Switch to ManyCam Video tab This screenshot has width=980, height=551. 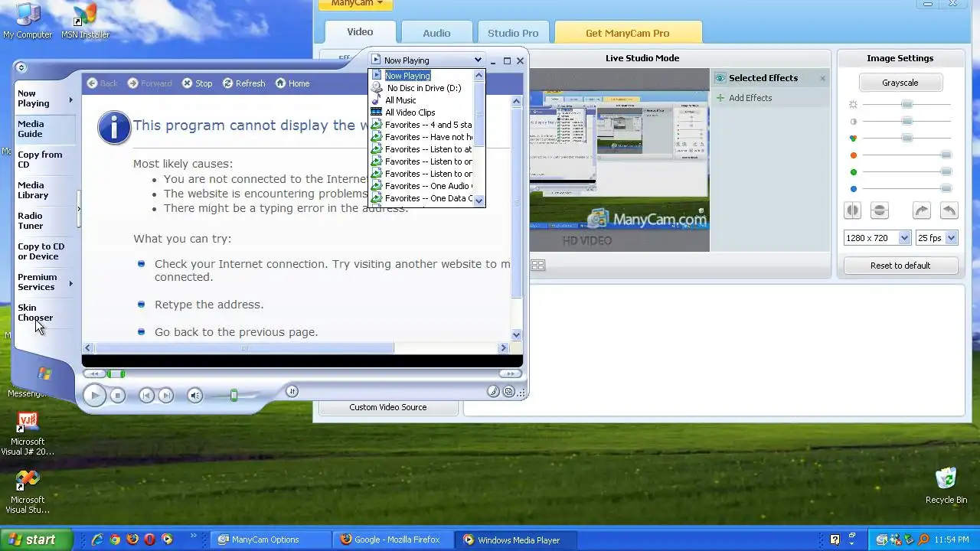[x=360, y=32]
